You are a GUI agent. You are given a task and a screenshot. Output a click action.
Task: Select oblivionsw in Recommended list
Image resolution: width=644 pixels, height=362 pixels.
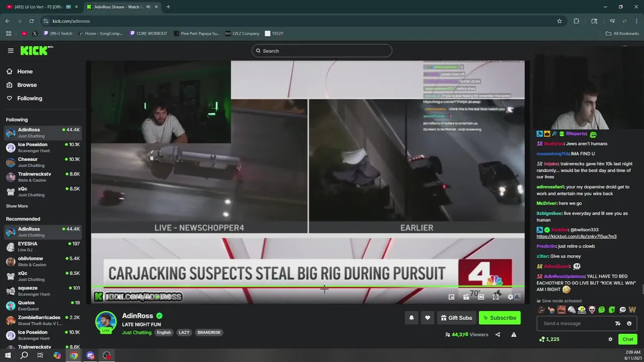43,261
